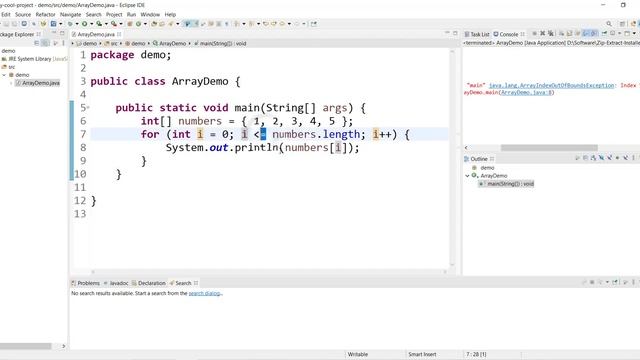
Task: Click Remove All Terminated Launches icon in Console
Action: point(551,33)
